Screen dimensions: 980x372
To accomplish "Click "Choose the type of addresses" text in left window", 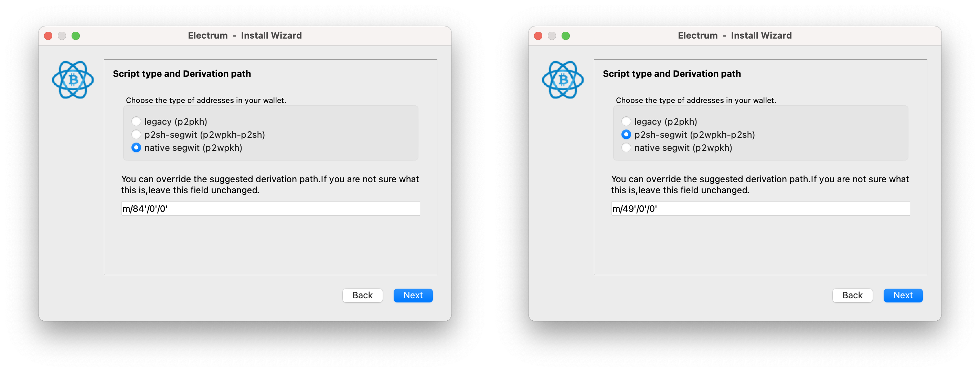I will pos(206,101).
